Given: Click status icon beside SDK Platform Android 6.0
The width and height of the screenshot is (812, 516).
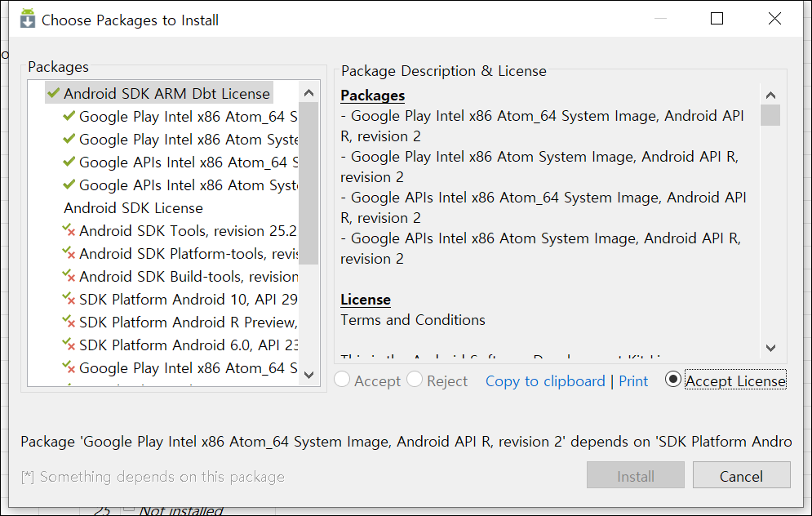Looking at the screenshot, I should coord(69,345).
